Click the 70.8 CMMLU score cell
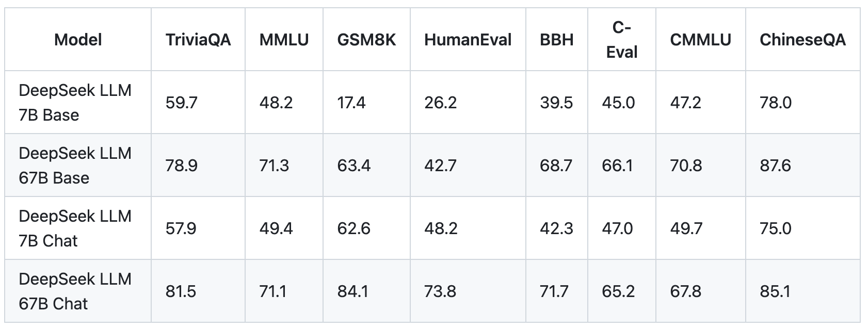 [686, 166]
